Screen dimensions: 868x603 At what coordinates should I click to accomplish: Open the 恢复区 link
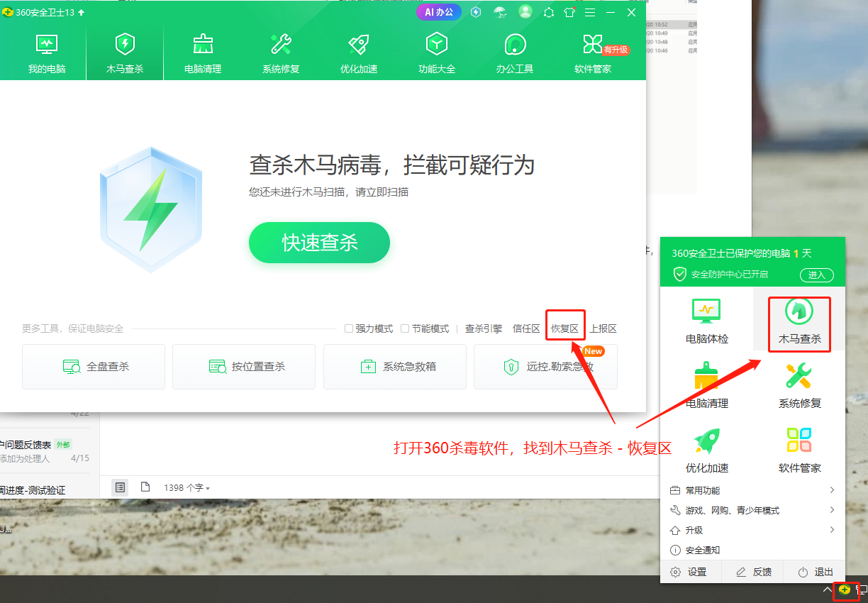[564, 328]
